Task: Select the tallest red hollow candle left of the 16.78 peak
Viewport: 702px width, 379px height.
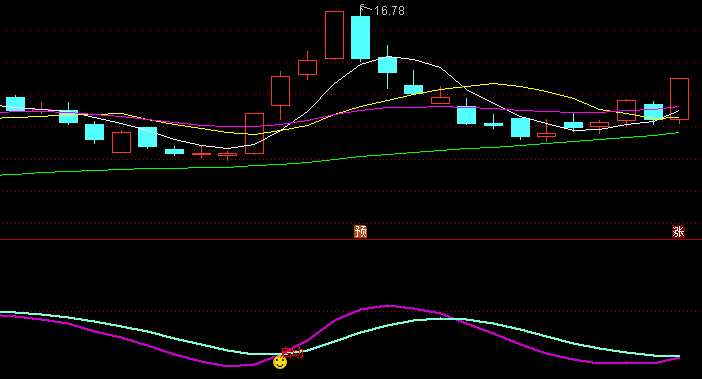Action: [334, 35]
